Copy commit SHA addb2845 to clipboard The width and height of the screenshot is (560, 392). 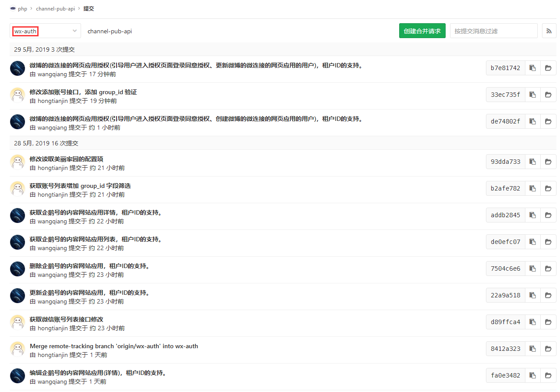pos(532,215)
